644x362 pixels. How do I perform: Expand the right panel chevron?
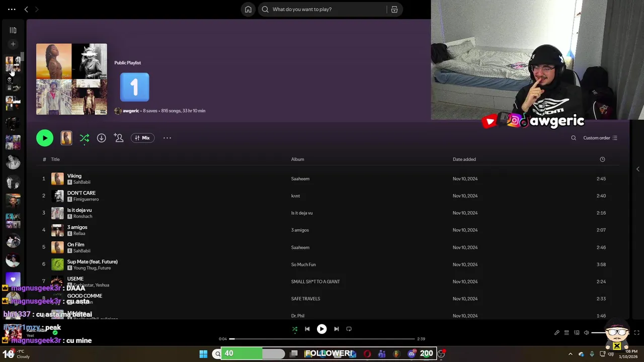point(638,169)
